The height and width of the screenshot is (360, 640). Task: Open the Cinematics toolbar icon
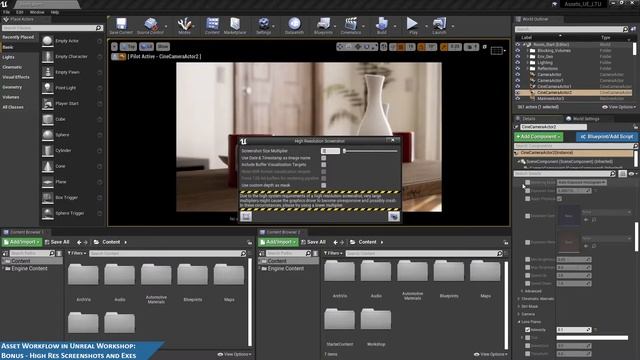351,24
